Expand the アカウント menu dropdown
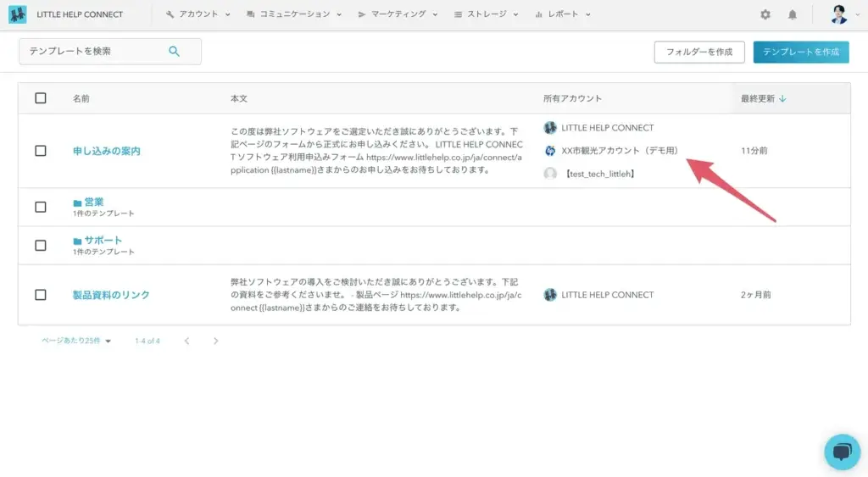Screen dimensions: 868x477 (x=198, y=14)
